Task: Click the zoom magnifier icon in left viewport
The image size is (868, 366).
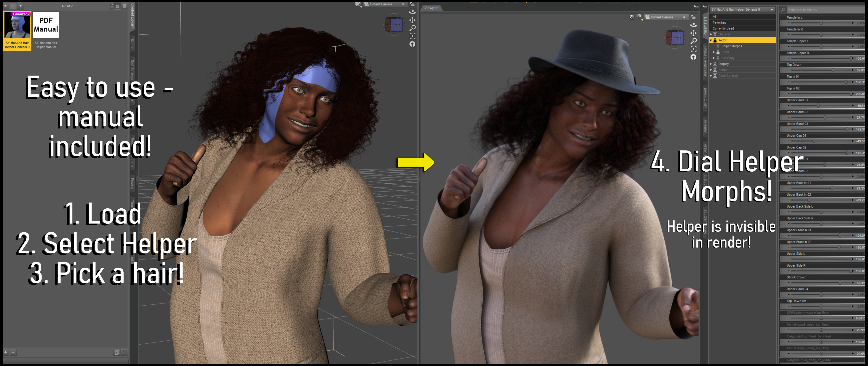Action: click(412, 28)
